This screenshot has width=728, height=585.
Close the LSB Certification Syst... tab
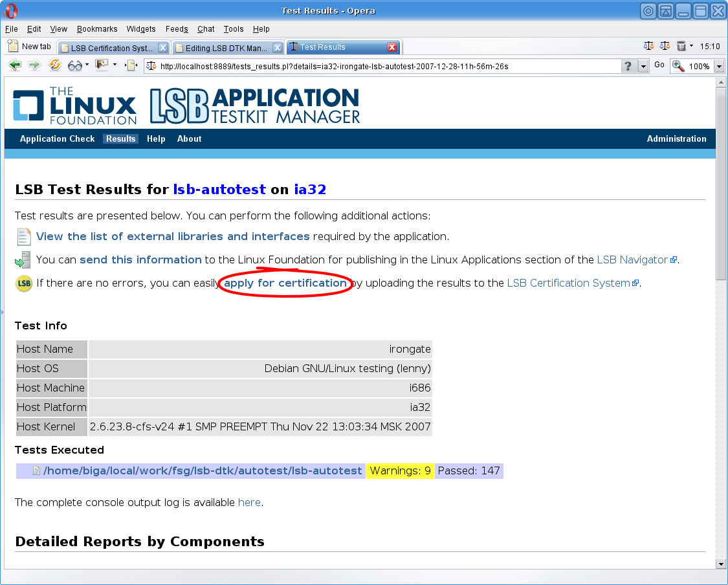(x=163, y=48)
